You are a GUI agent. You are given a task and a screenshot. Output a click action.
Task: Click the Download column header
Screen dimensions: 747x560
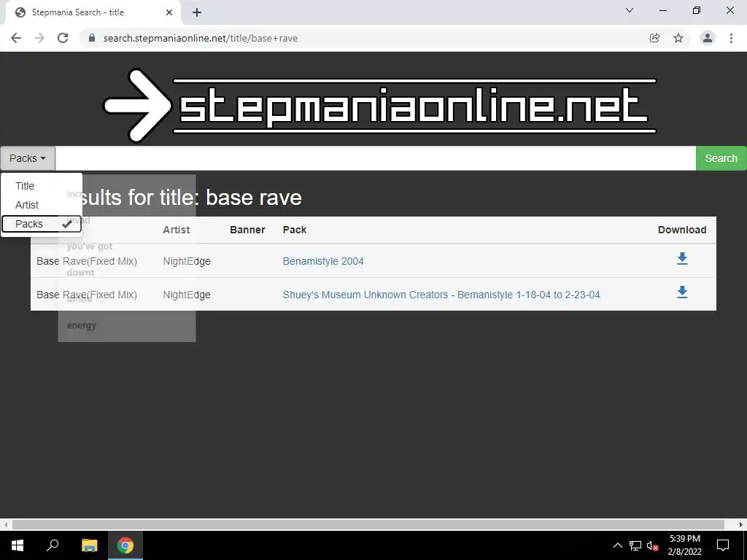[682, 230]
